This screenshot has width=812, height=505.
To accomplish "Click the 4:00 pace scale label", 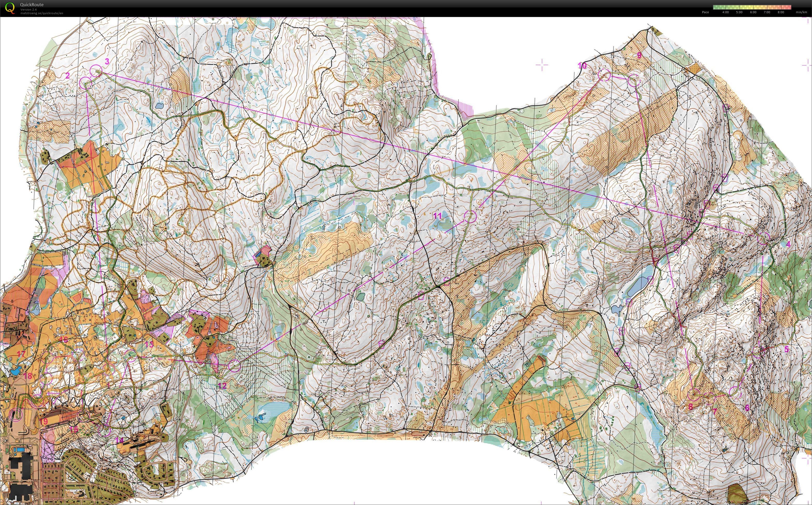I will [x=725, y=12].
